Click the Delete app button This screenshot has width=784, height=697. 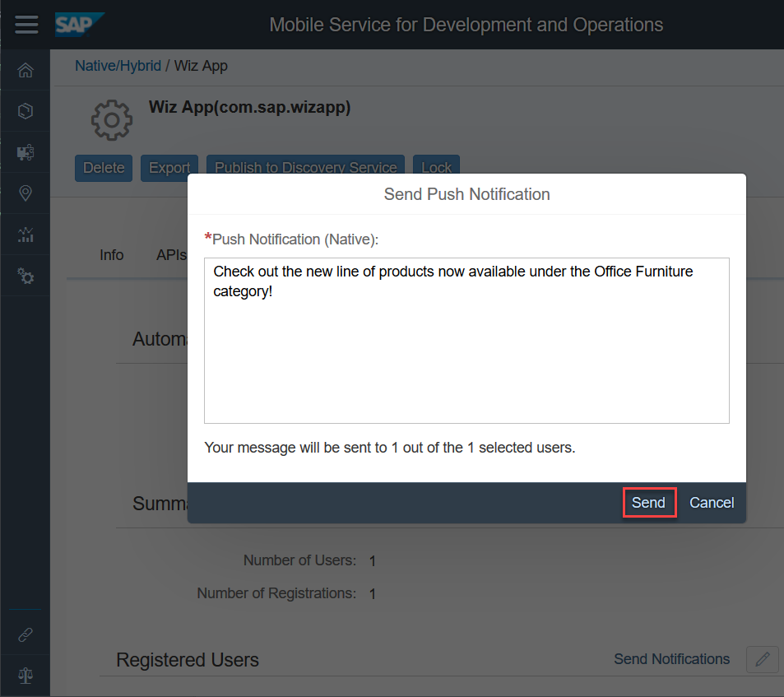point(104,168)
